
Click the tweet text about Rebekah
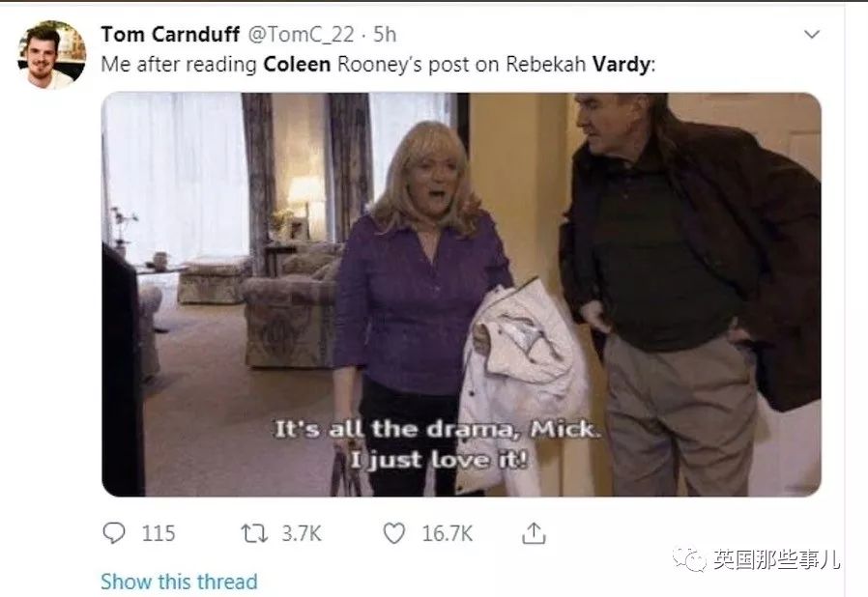(x=378, y=64)
